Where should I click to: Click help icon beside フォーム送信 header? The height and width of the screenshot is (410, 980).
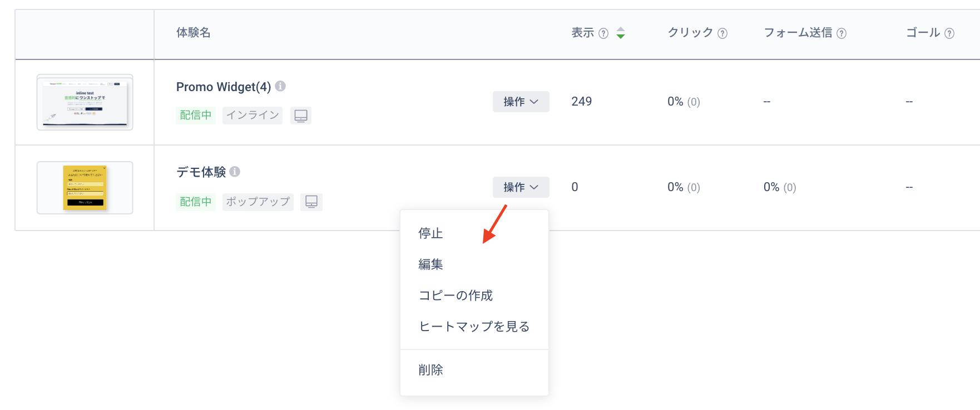tap(842, 33)
